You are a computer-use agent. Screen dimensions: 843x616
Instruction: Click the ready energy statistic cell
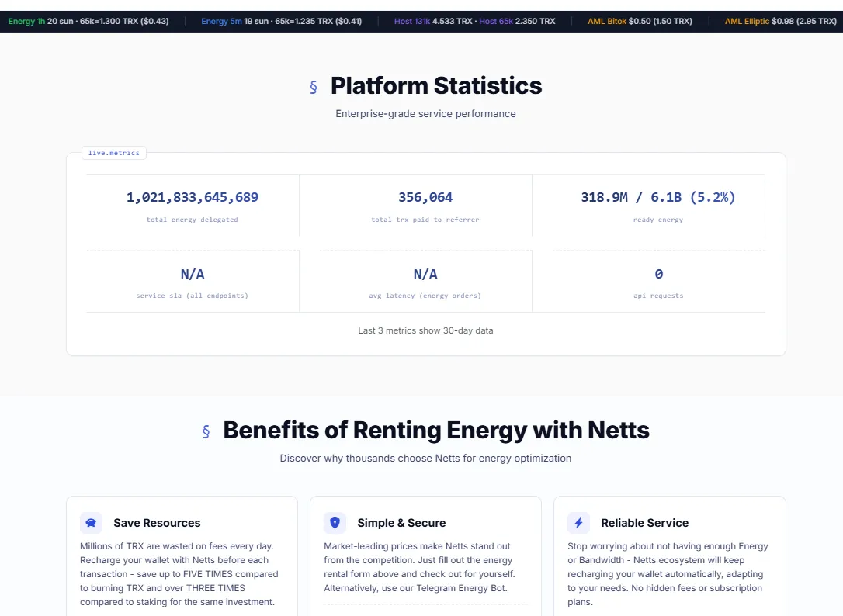click(658, 206)
